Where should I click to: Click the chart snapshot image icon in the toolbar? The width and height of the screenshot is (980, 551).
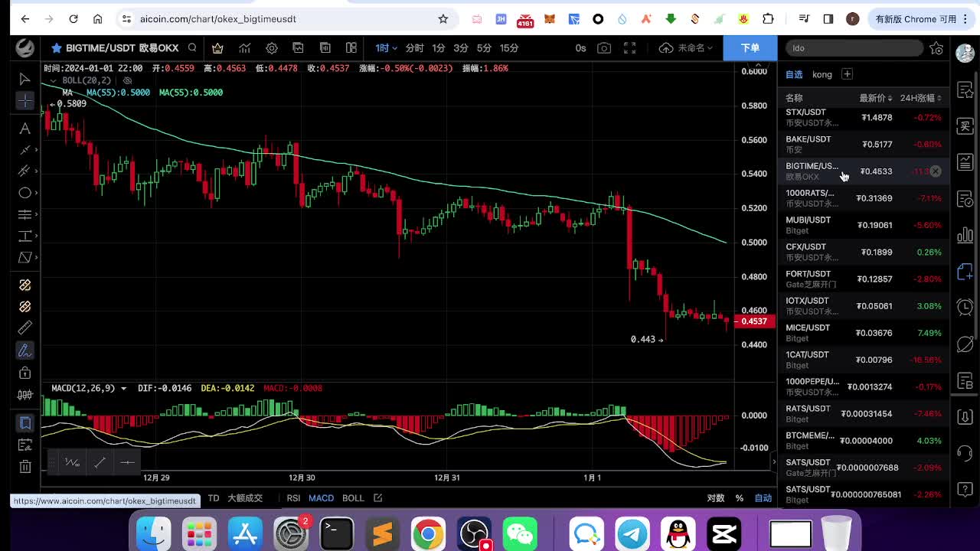click(x=299, y=48)
